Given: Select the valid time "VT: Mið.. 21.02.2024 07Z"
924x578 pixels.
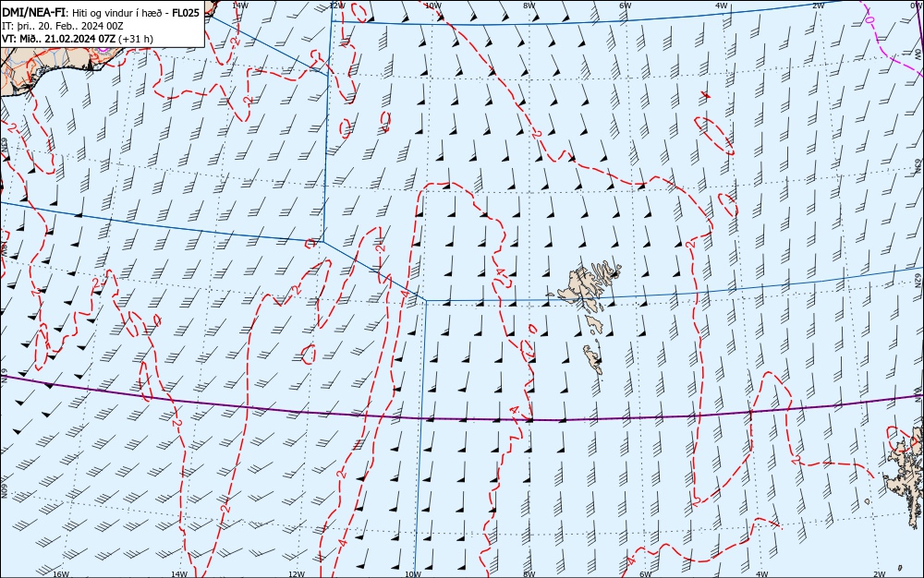Looking at the screenshot, I should click(x=59, y=39).
